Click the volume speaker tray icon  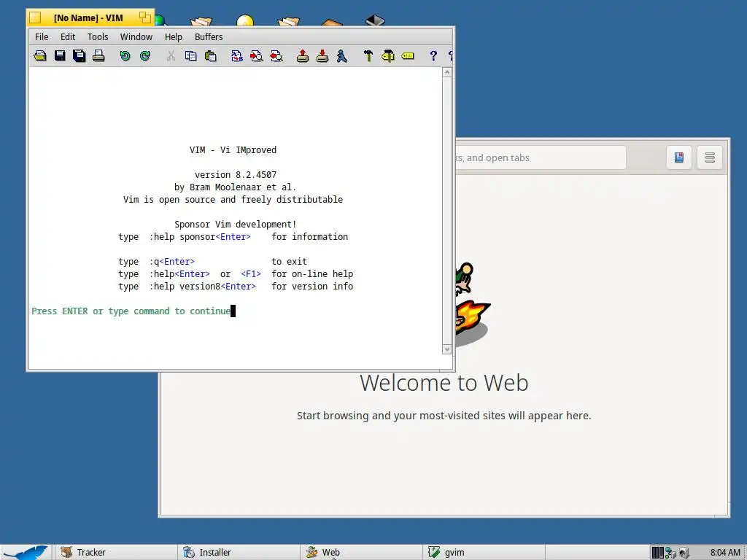tap(684, 553)
